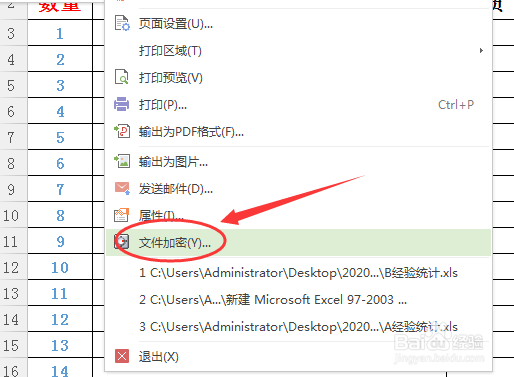
Task: Click cell with value 10 in row 12
Action: click(x=60, y=267)
